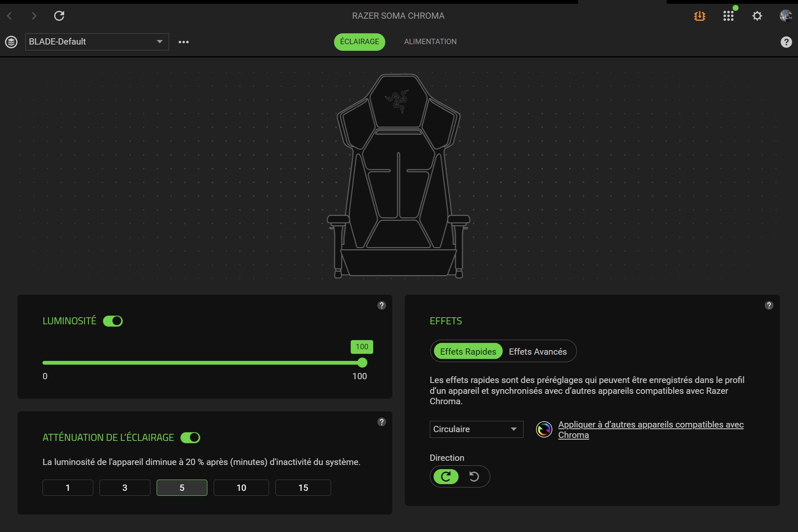
Task: Click the profile layers icon
Action: coord(11,42)
